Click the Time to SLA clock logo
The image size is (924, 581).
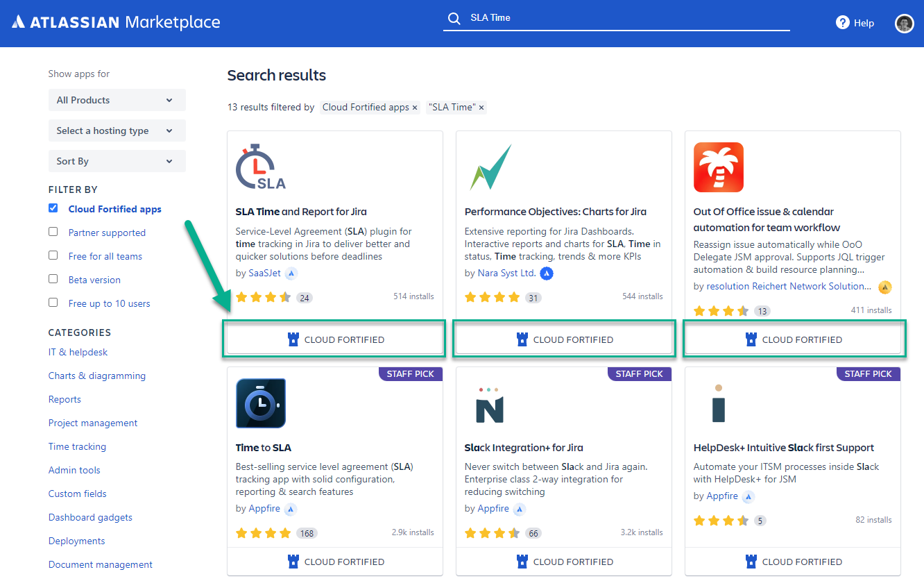point(261,403)
